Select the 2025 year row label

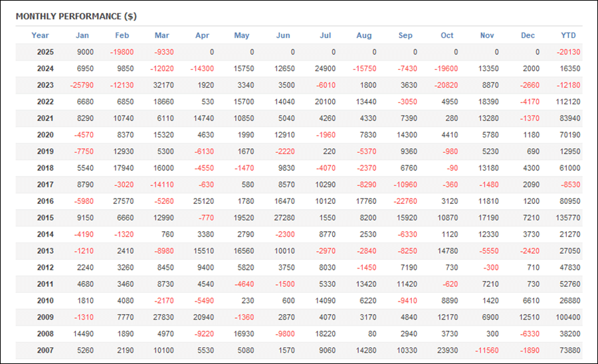tap(45, 52)
